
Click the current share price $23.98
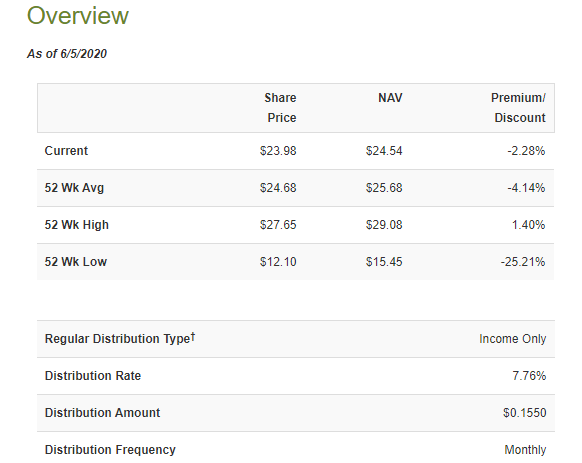point(278,151)
